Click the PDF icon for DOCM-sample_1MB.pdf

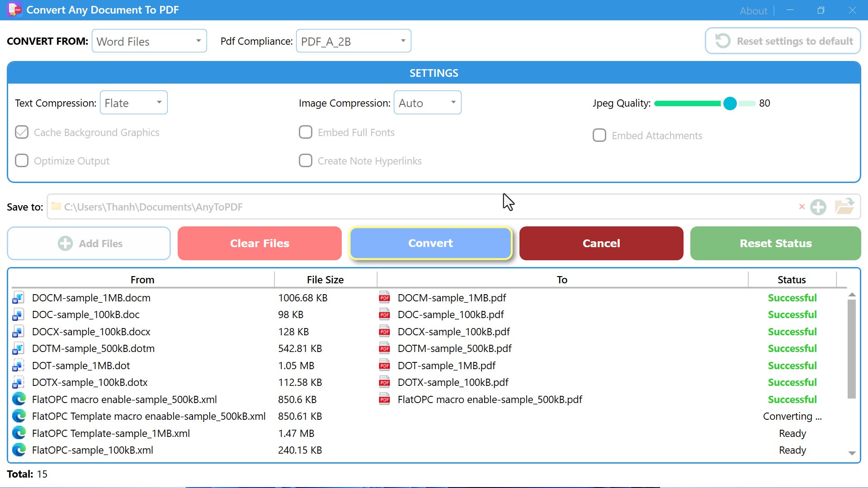[x=384, y=298]
